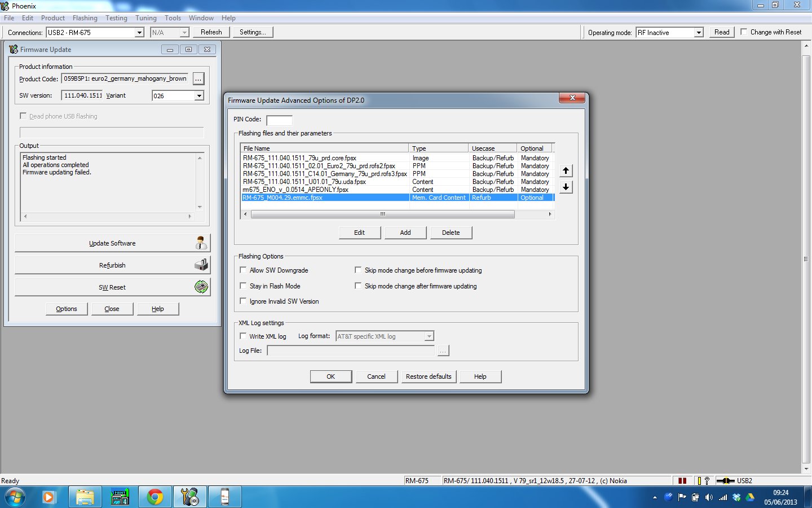812x508 pixels.
Task: Open the Flashing menu
Action: point(85,18)
